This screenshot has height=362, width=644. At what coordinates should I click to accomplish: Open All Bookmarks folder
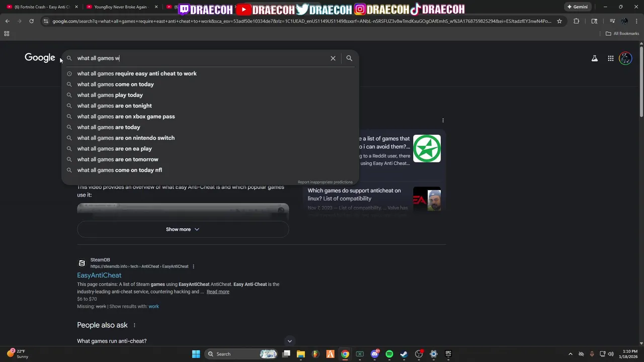[x=622, y=34]
